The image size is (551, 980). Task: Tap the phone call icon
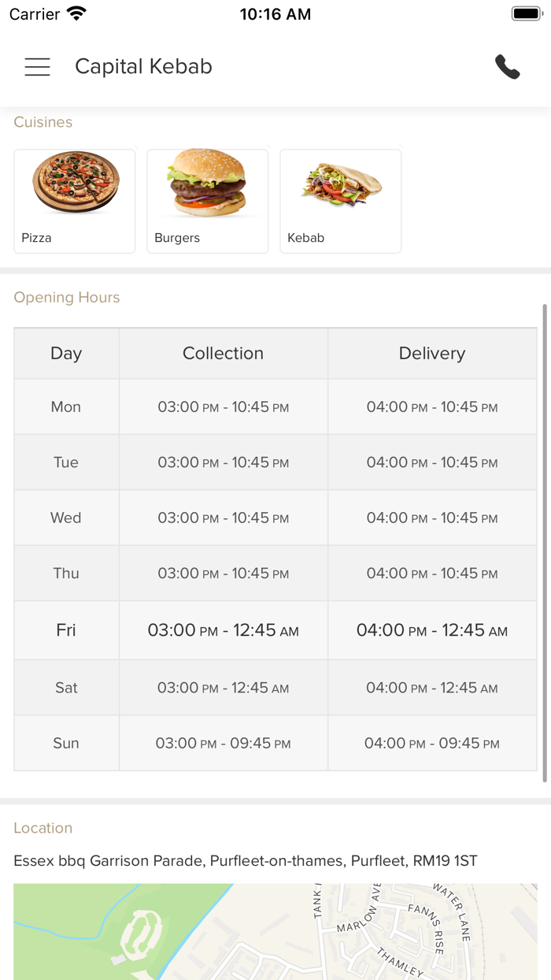click(x=508, y=67)
